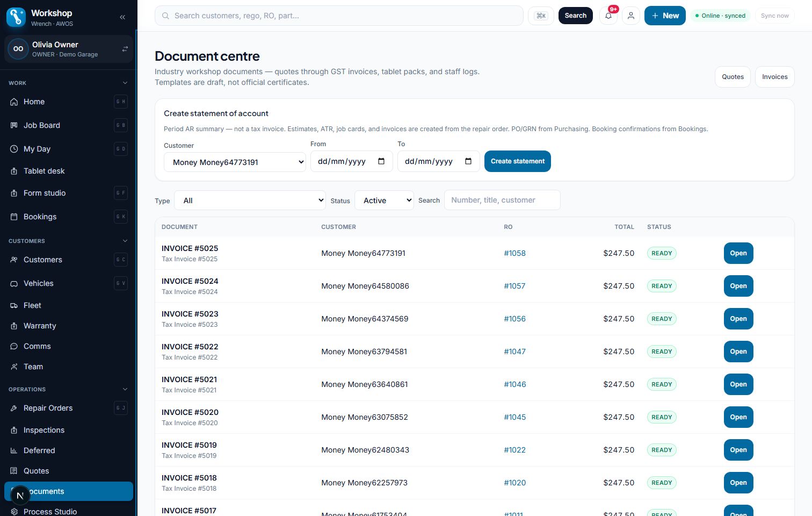
Task: Click the Tablet desk icon
Action: (x=14, y=171)
